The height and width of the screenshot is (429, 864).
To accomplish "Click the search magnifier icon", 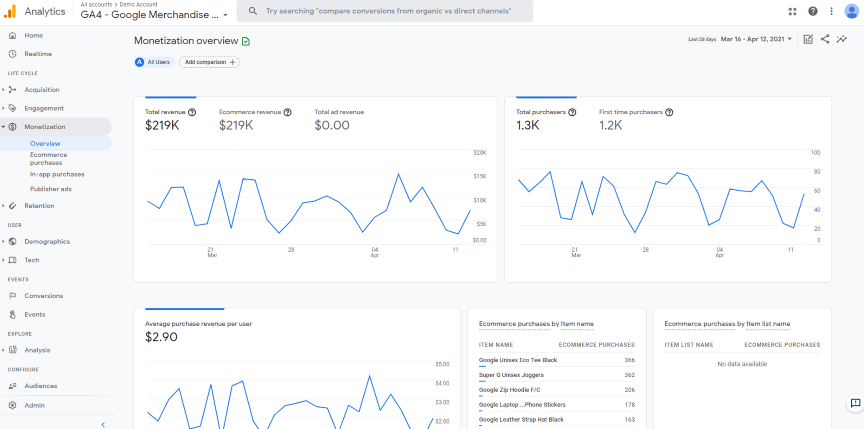I will (x=252, y=11).
